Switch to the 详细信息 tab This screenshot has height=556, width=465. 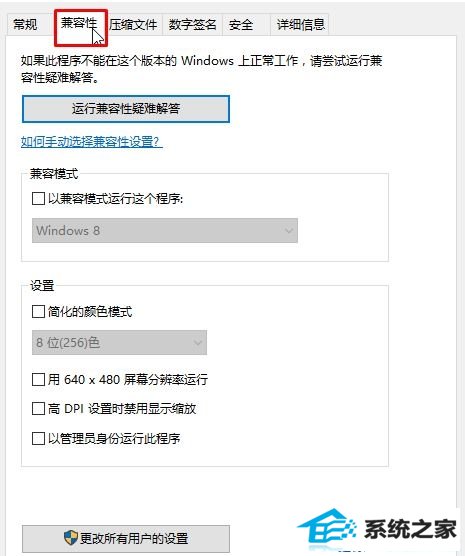point(300,25)
